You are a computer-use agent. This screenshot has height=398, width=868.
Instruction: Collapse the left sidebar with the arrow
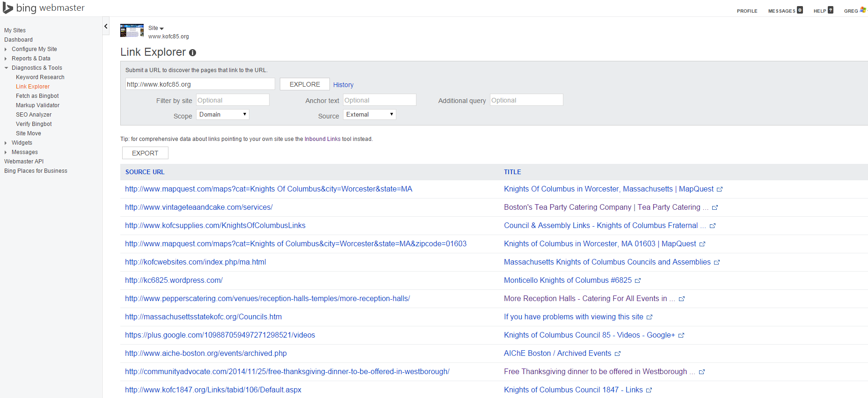(x=106, y=27)
